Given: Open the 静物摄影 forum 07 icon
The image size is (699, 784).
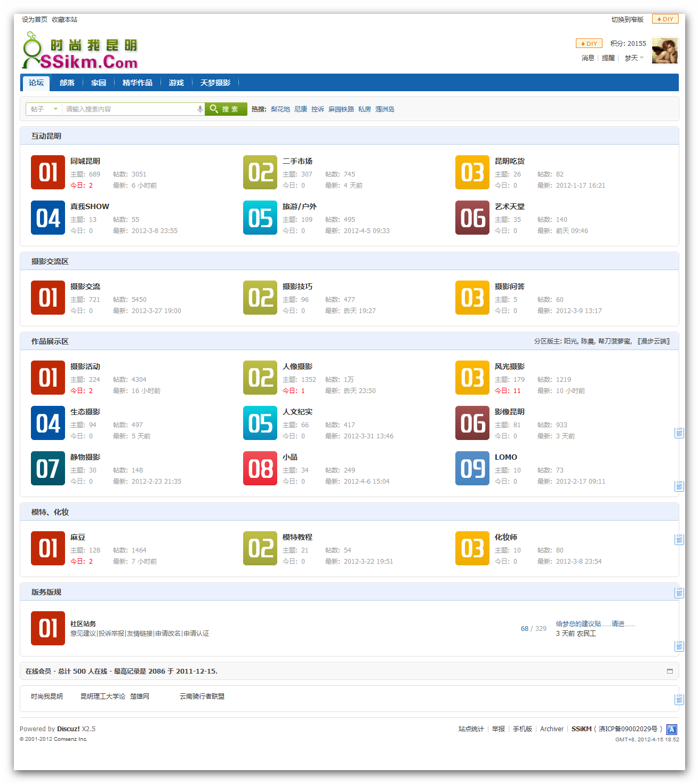Looking at the screenshot, I should click(48, 468).
